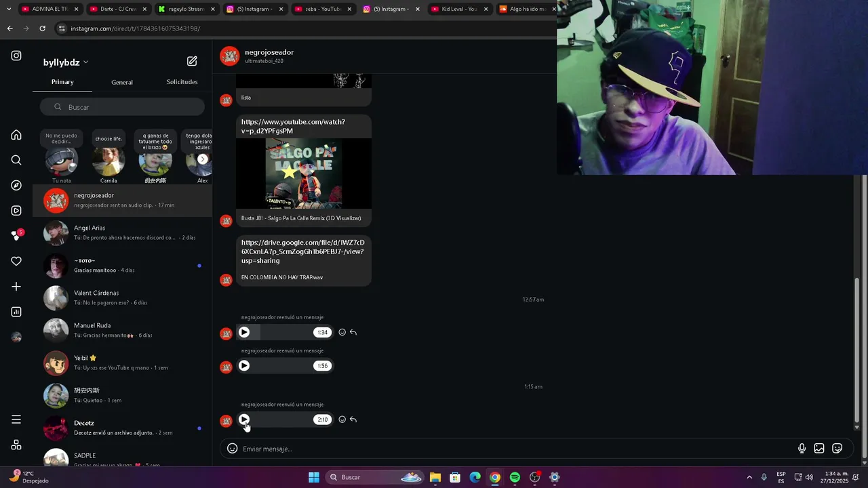The image size is (868, 488).
Task: Select the Solicitudes inbox tab
Action: coord(182,82)
